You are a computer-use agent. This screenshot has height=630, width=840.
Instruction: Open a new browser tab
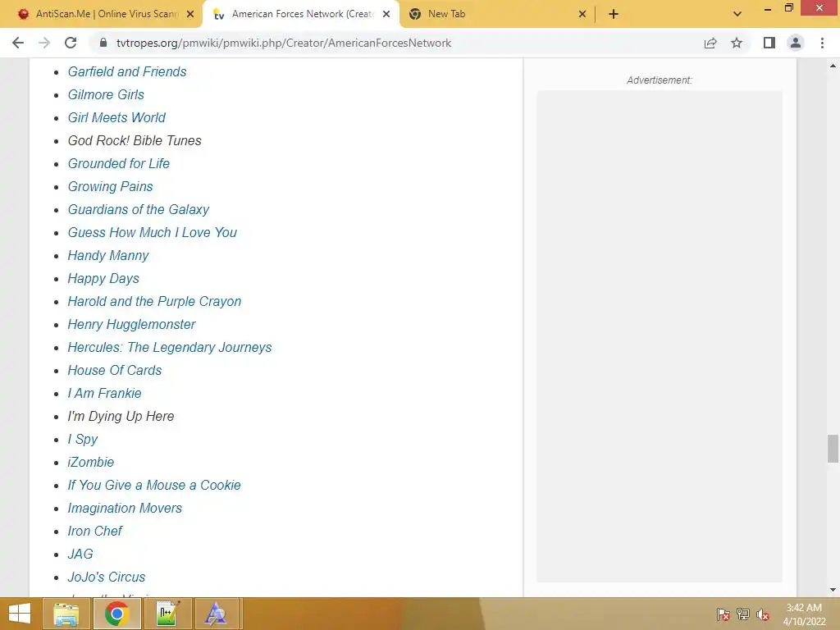click(x=614, y=14)
